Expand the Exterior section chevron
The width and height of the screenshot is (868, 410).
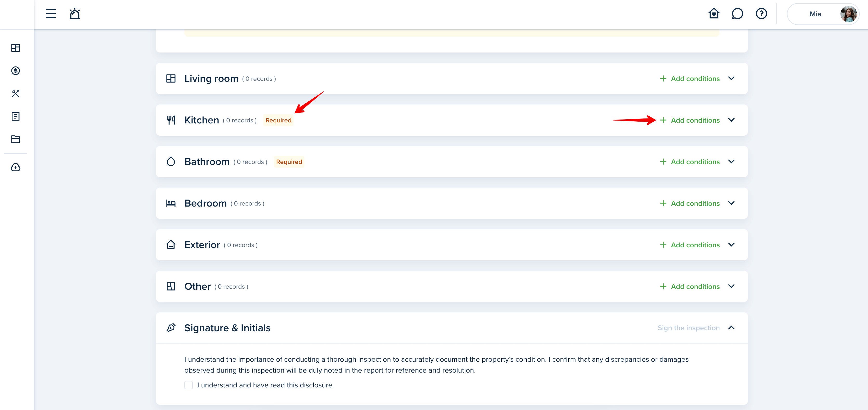point(731,244)
